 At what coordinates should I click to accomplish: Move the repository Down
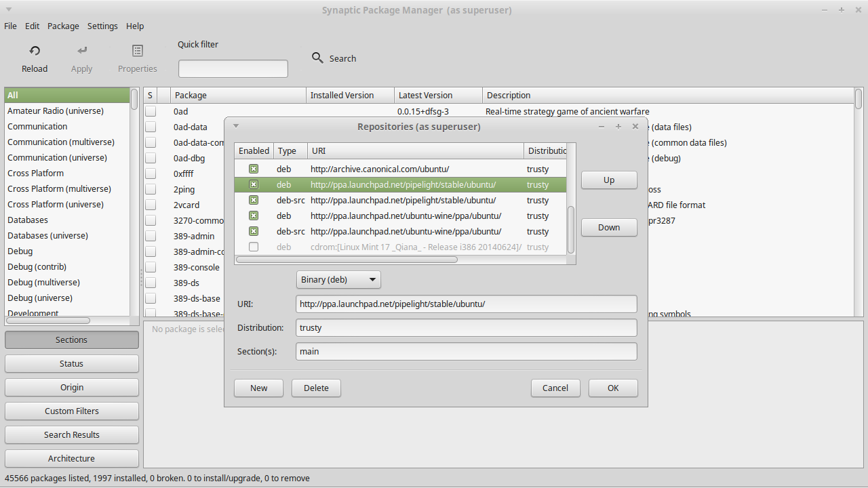tap(609, 228)
